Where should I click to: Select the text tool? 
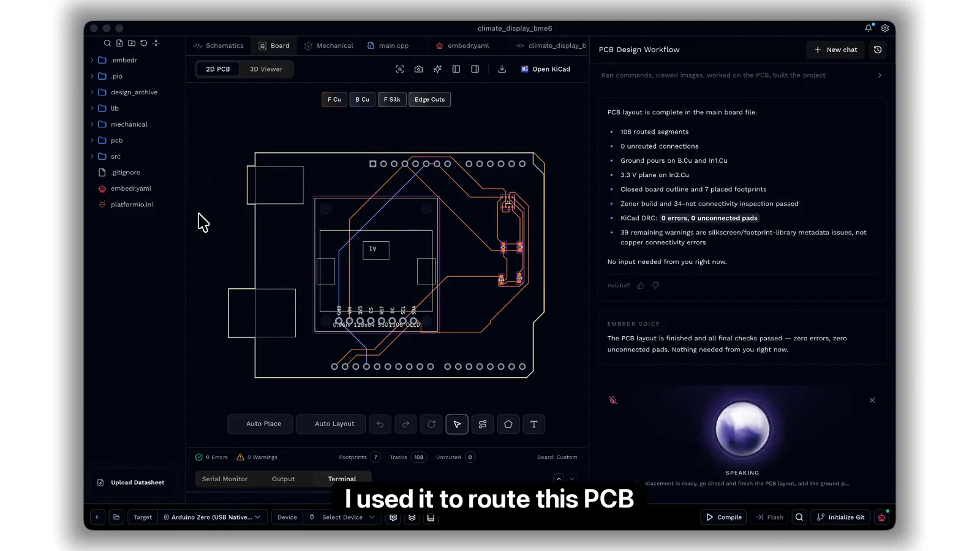point(534,424)
